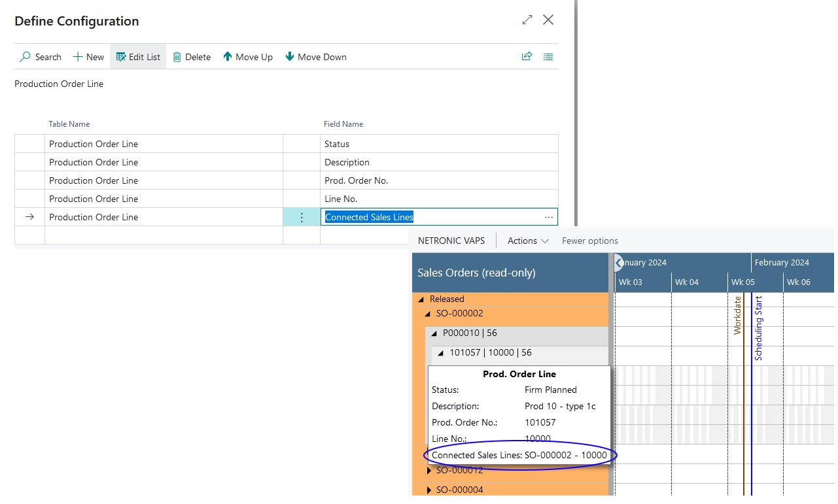This screenshot has width=838, height=504.
Task: Click the expand-to-full-page arrows icon
Action: (x=527, y=20)
